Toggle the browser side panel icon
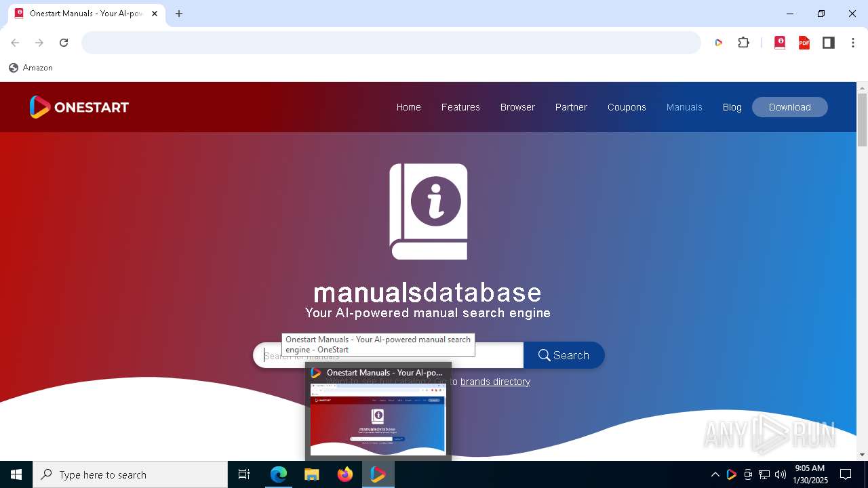The image size is (868, 488). click(829, 43)
